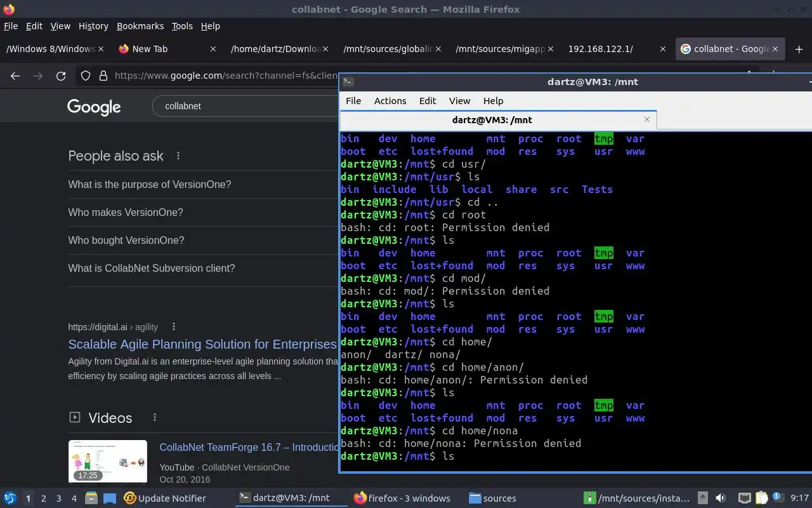Close the New Tab tab

point(213,49)
